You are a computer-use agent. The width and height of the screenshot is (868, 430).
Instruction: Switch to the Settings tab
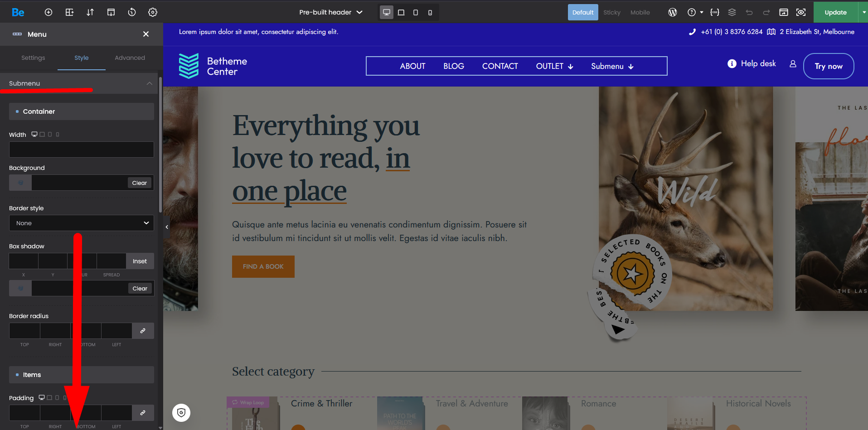click(33, 58)
